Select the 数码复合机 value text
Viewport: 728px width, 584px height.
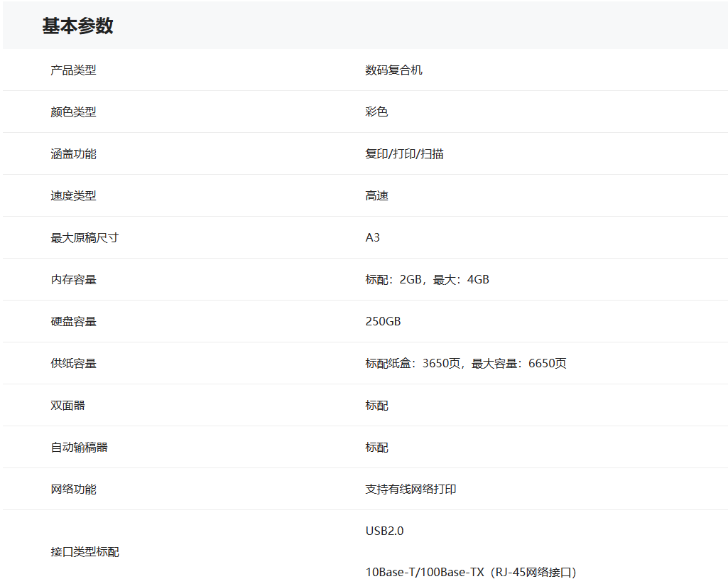(x=393, y=70)
